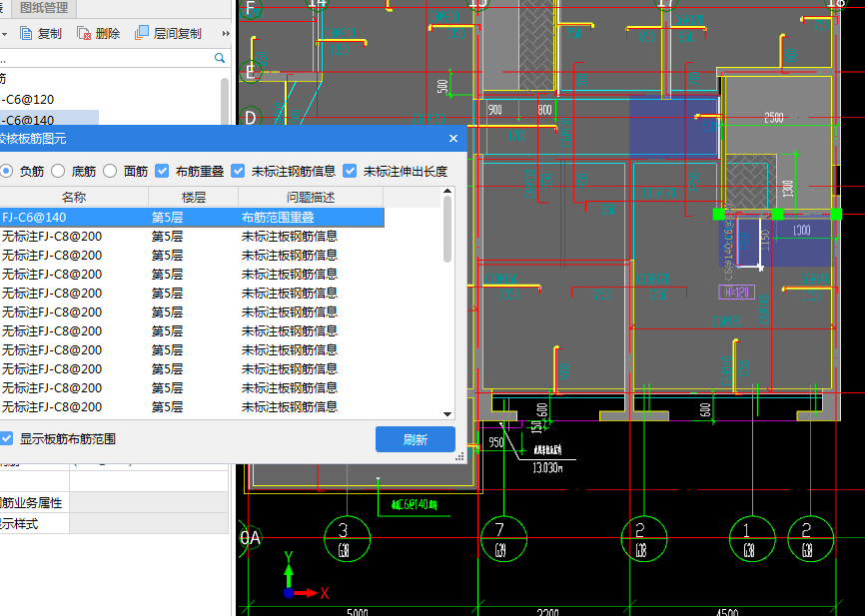This screenshot has height=616, width=865.
Task: Click the dialog resize grip beside 刷新
Action: (x=459, y=457)
